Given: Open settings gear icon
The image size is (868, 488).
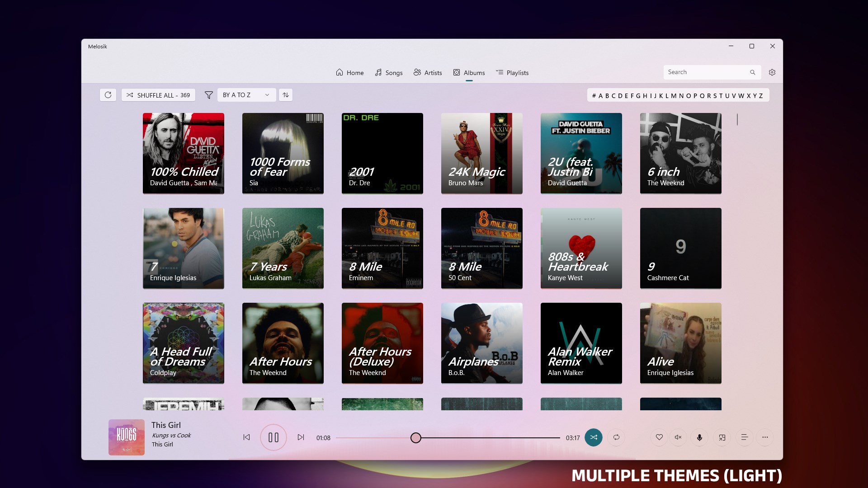Looking at the screenshot, I should 772,72.
